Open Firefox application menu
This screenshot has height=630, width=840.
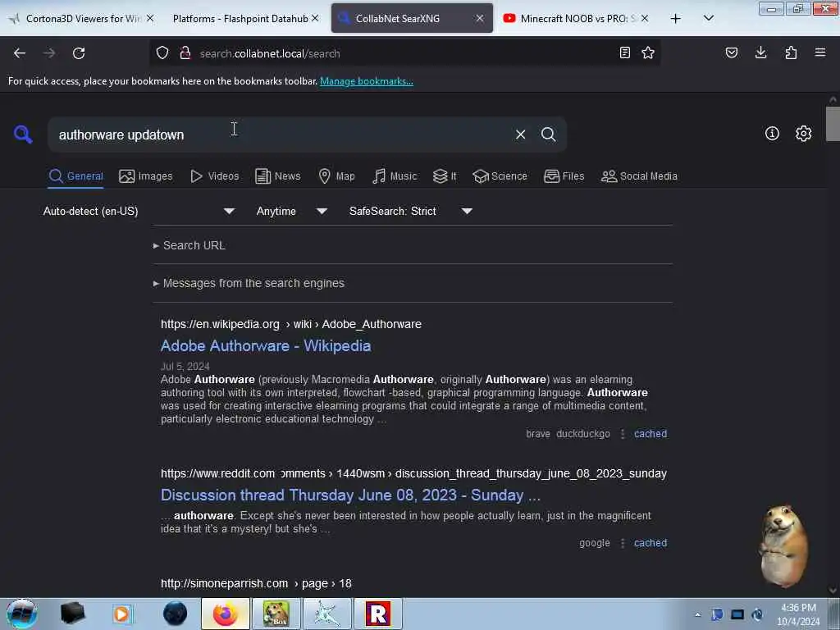tap(819, 52)
